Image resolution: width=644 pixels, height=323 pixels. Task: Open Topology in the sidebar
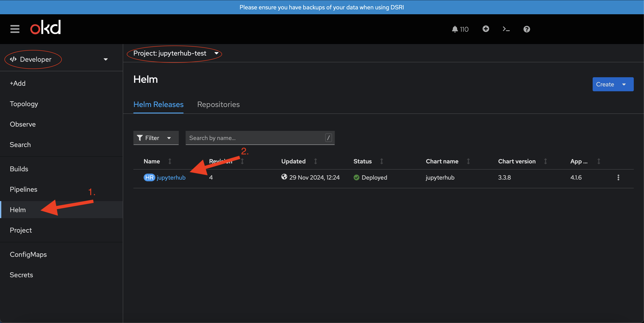point(24,104)
